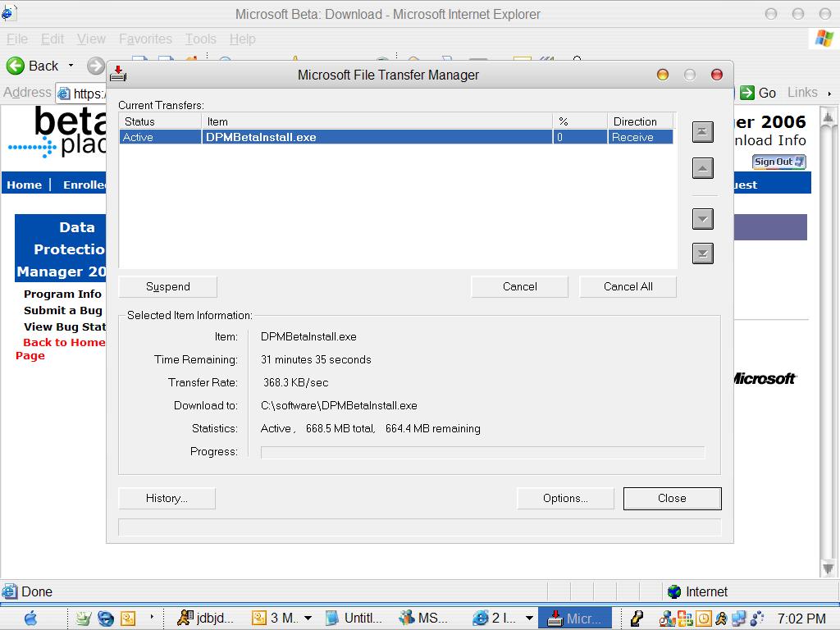Image resolution: width=840 pixels, height=630 pixels.
Task: Click the scroll down arrow in browser
Action: pos(828,568)
